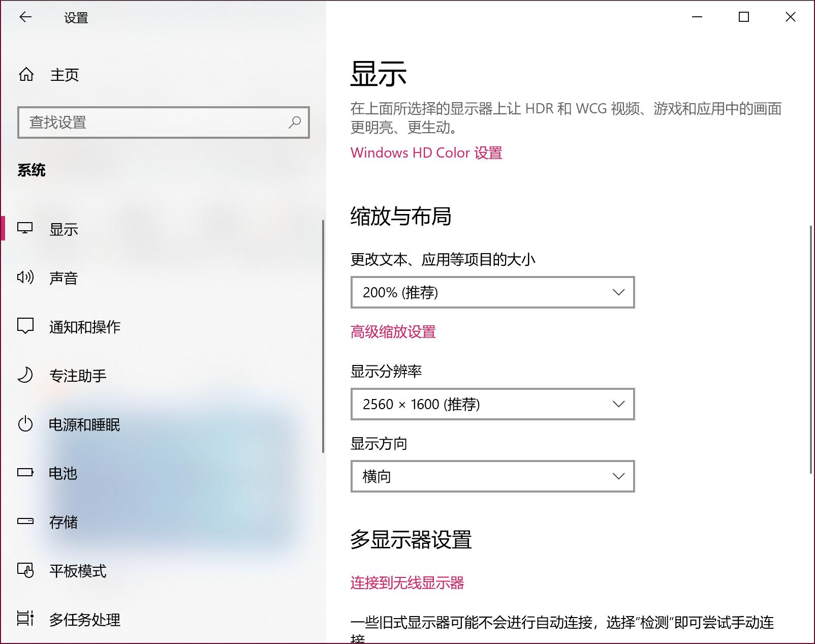Select 显示 in the system navigation list

(x=64, y=229)
